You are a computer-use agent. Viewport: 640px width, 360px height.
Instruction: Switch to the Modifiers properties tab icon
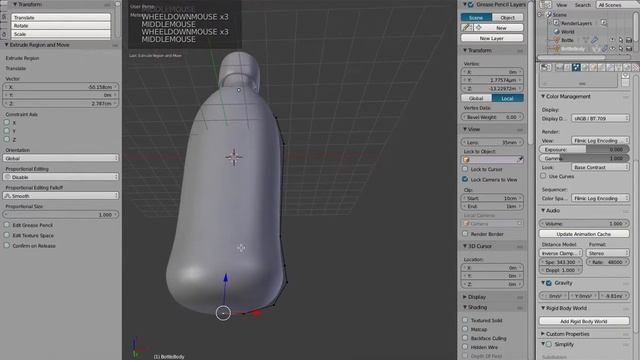tap(611, 67)
